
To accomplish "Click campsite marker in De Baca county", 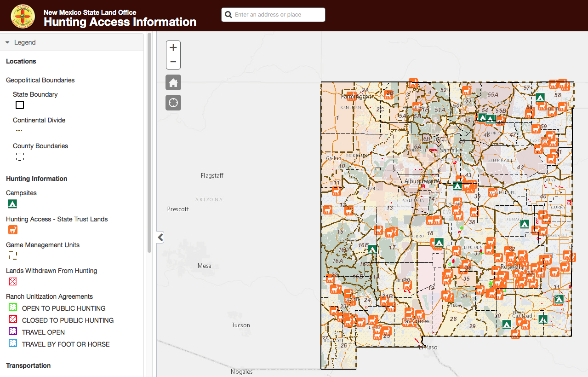I will point(524,224).
